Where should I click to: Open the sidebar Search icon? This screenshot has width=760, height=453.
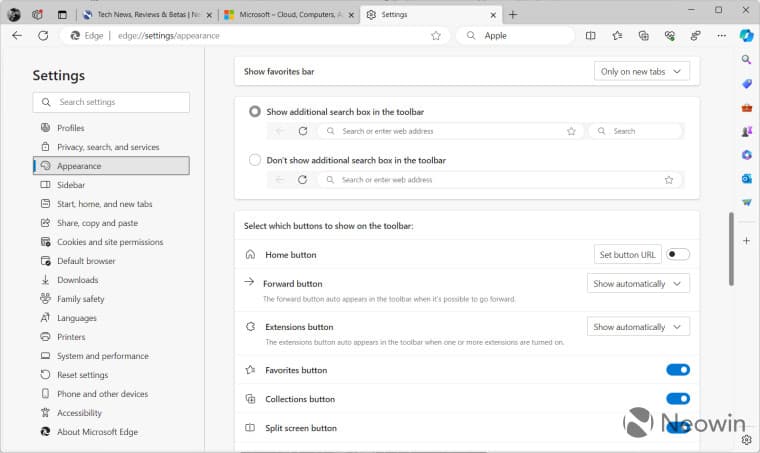pyautogui.click(x=746, y=60)
